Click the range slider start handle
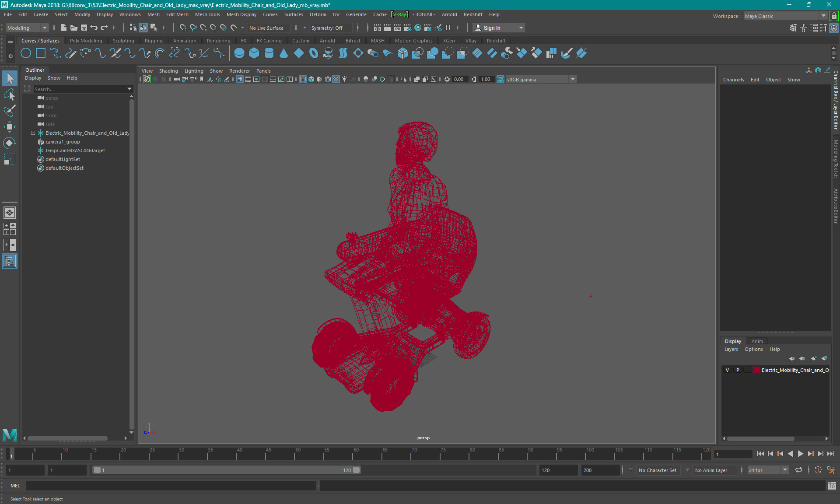Image resolution: width=840 pixels, height=504 pixels. pos(97,470)
